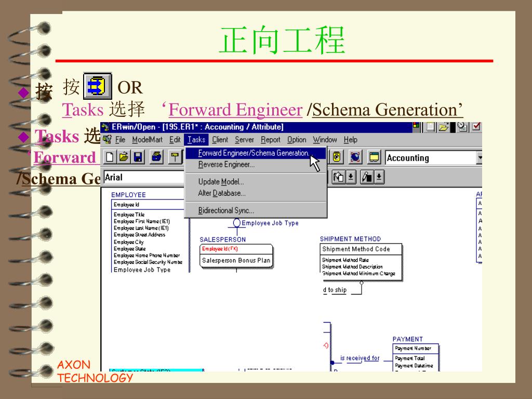Open the Accounting subject area dropdown
This screenshot has width=532, height=399.
point(480,158)
